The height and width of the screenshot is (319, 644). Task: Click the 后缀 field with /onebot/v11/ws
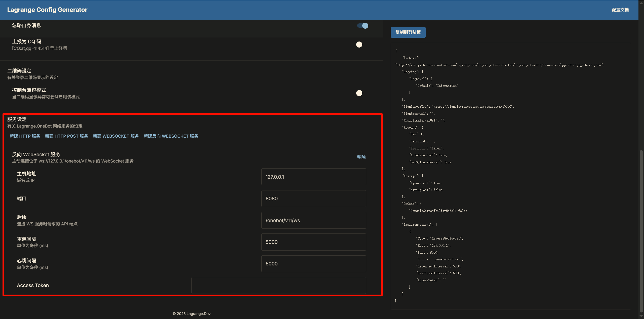coord(313,220)
